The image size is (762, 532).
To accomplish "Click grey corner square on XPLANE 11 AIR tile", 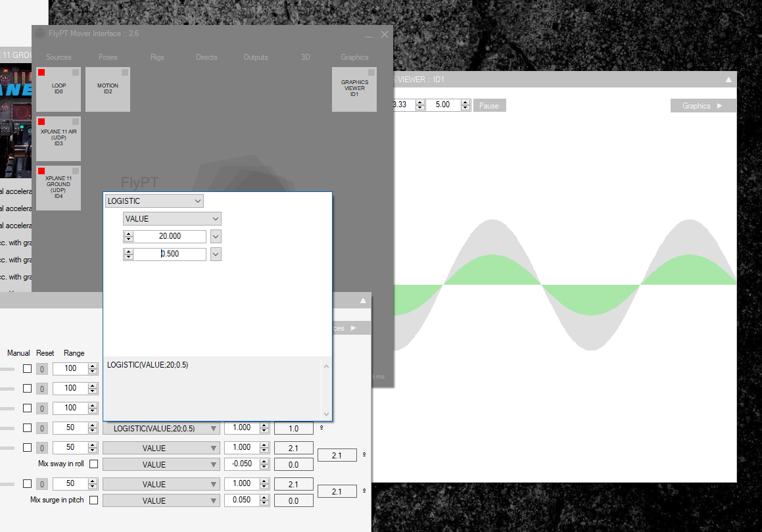I will click(76, 122).
